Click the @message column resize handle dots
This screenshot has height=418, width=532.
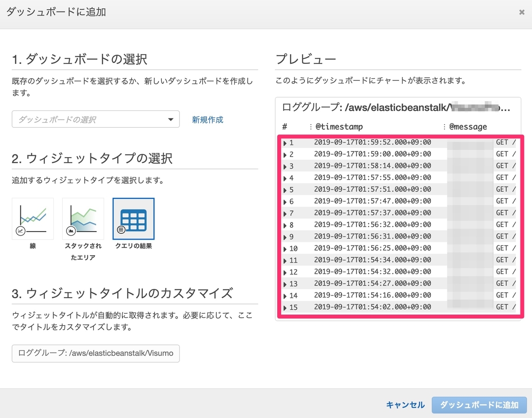(444, 127)
